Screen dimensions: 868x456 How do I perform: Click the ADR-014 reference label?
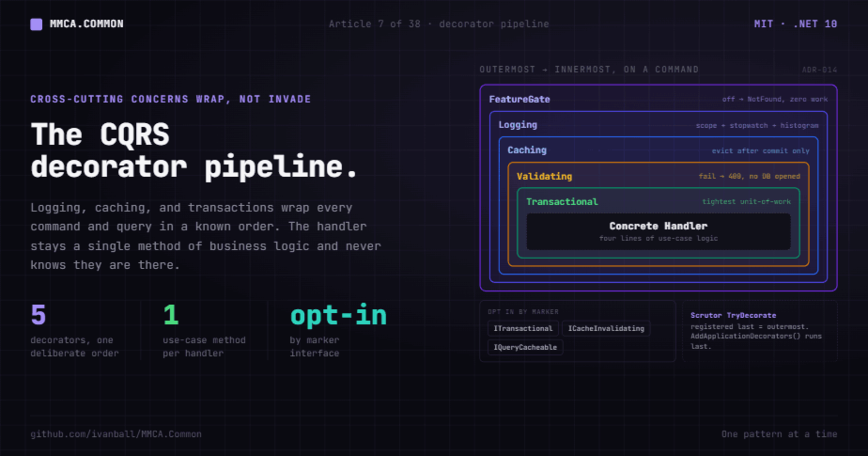pos(820,69)
